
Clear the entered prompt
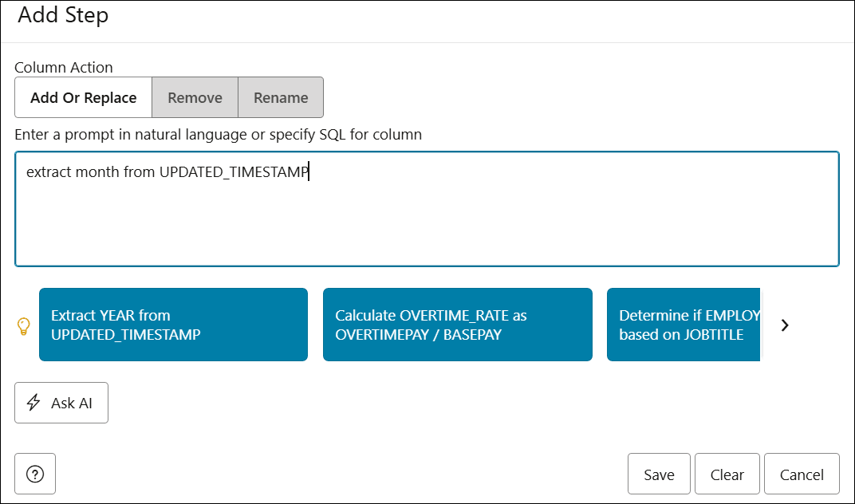point(727,473)
